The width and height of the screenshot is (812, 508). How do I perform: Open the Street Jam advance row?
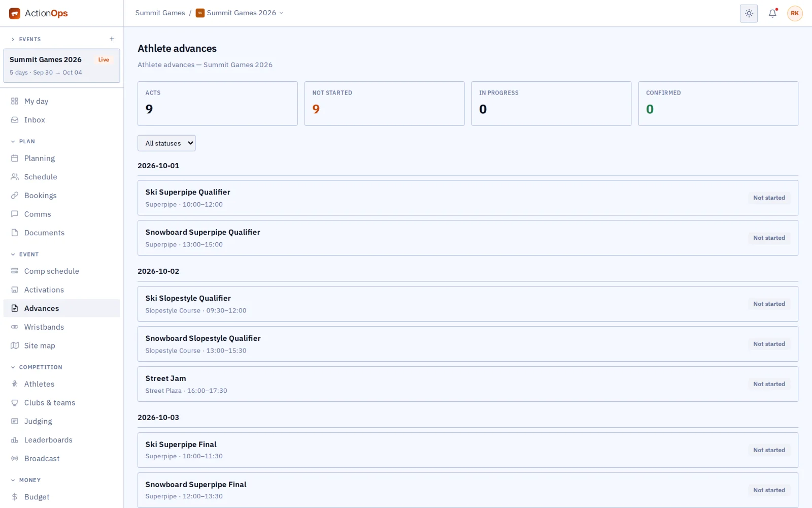467,384
